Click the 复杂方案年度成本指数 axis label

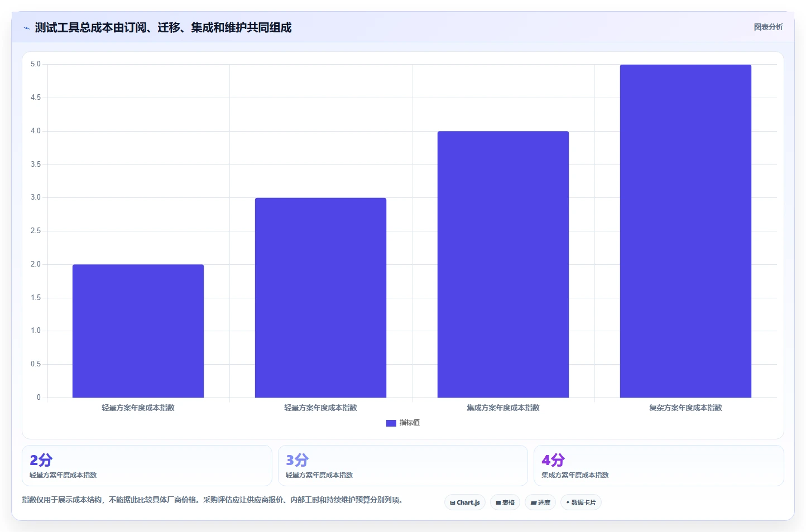(685, 408)
